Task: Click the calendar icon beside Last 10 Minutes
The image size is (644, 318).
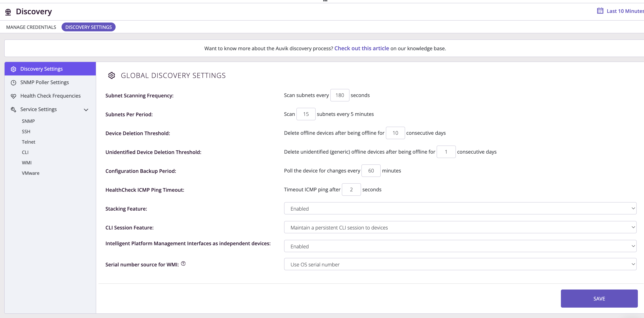Action: (600, 11)
